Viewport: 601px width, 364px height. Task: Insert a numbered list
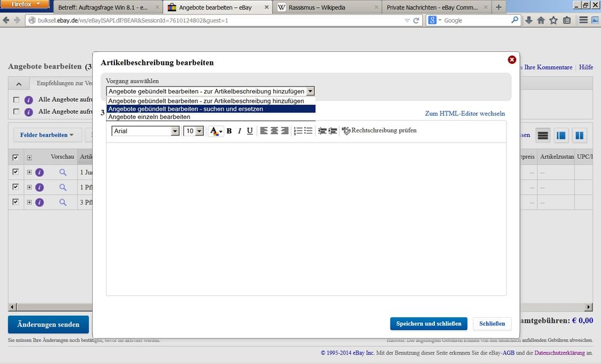click(x=298, y=131)
